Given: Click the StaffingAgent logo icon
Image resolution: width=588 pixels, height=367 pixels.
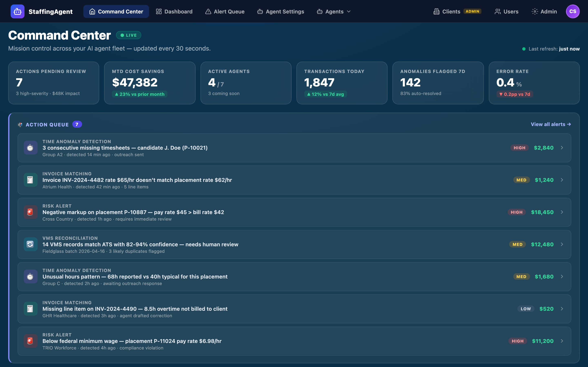Looking at the screenshot, I should [x=17, y=11].
